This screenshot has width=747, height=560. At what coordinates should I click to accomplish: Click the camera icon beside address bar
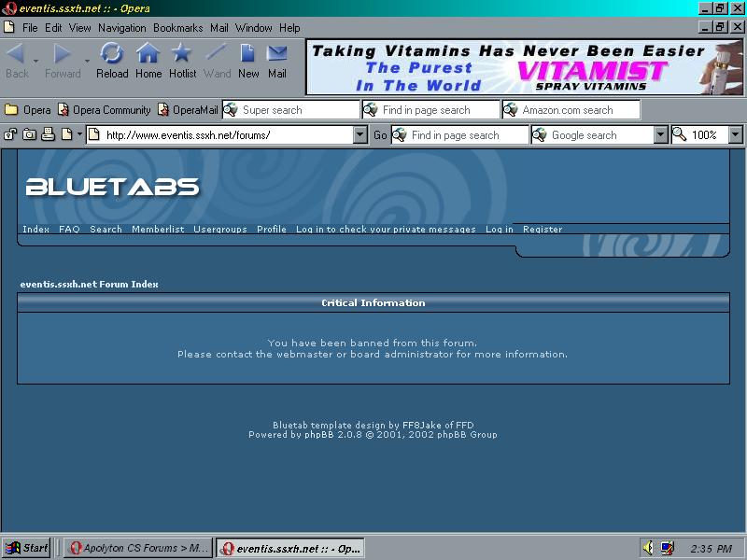pyautogui.click(x=30, y=135)
